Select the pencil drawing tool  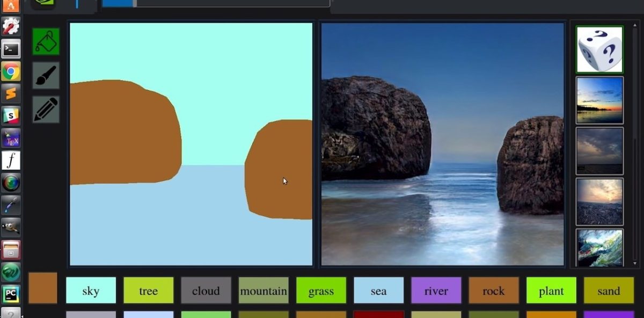click(46, 110)
